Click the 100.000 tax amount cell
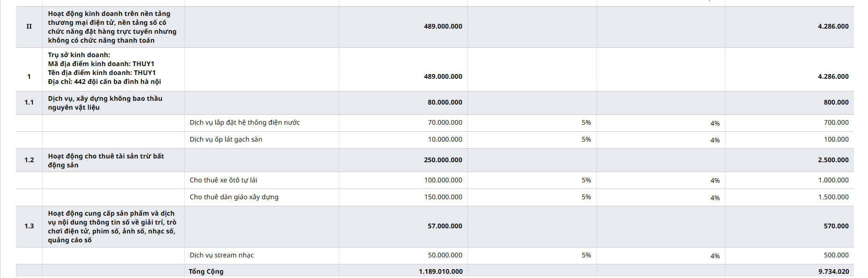 tap(836, 139)
